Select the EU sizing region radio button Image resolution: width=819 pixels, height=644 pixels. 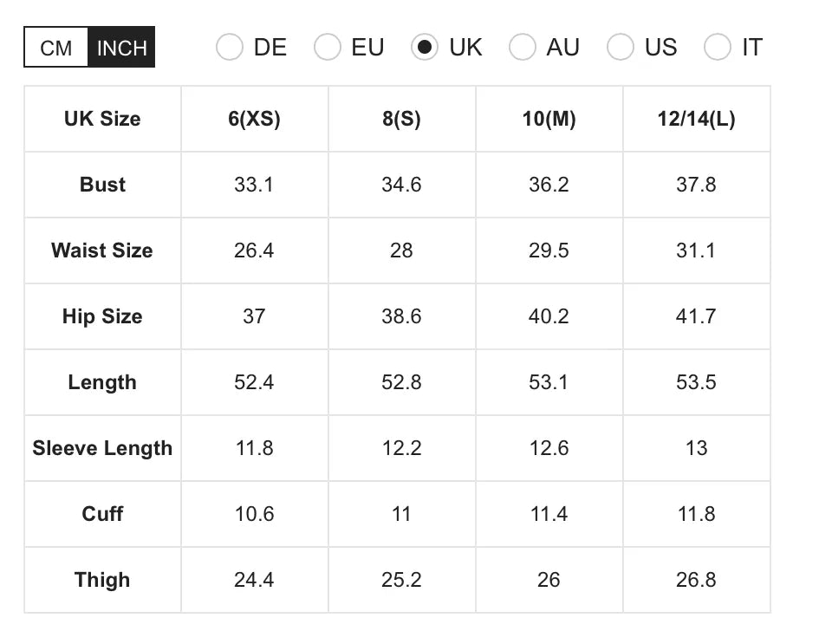click(x=328, y=48)
